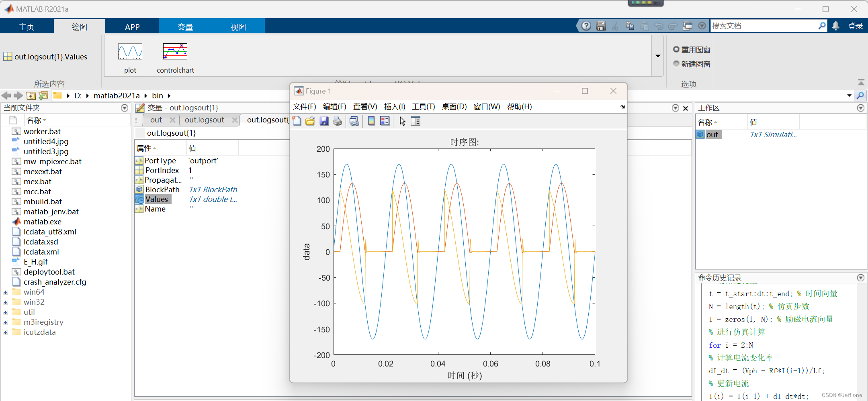Click the quick access toolbar options dropdown
Screen dimensions: 868x401
pyautogui.click(x=702, y=26)
